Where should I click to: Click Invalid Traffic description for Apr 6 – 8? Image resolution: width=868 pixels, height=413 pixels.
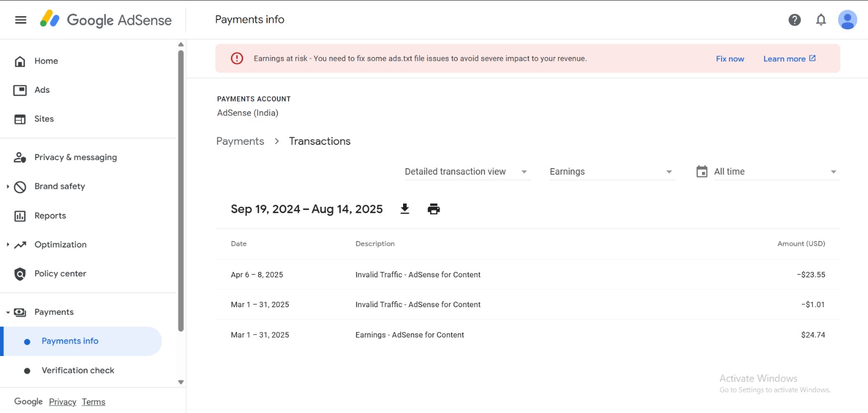click(x=418, y=275)
